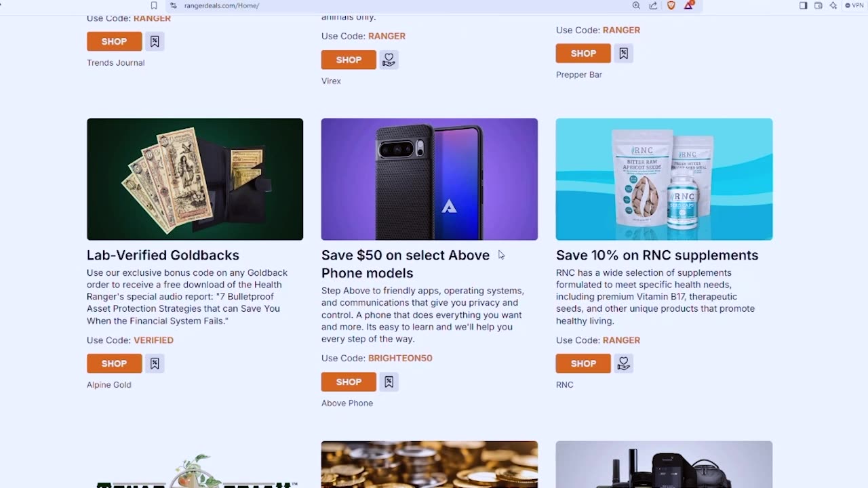Bookmark this page in the address bar
The height and width of the screenshot is (488, 868).
point(154,5)
